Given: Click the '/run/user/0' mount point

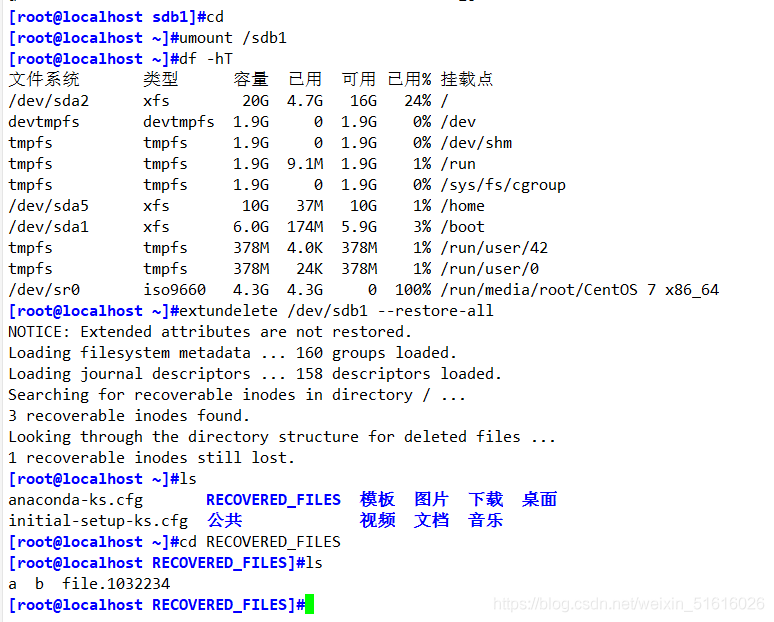Looking at the screenshot, I should pyautogui.click(x=490, y=269).
